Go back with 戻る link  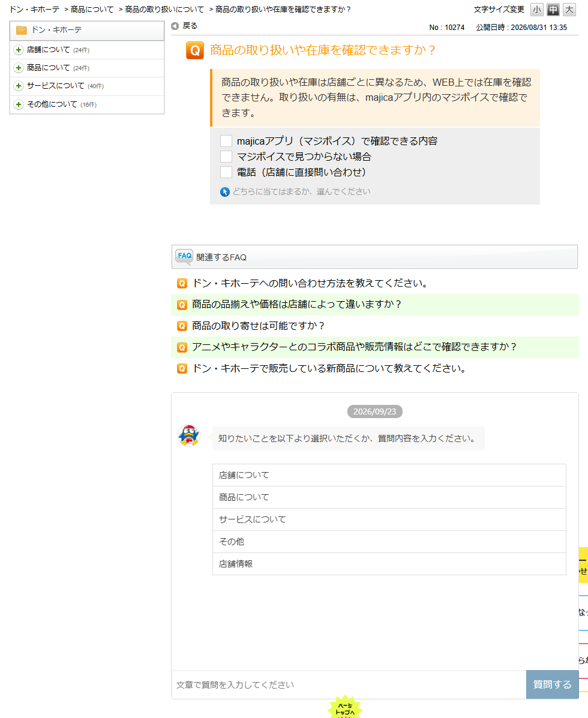tap(190, 26)
